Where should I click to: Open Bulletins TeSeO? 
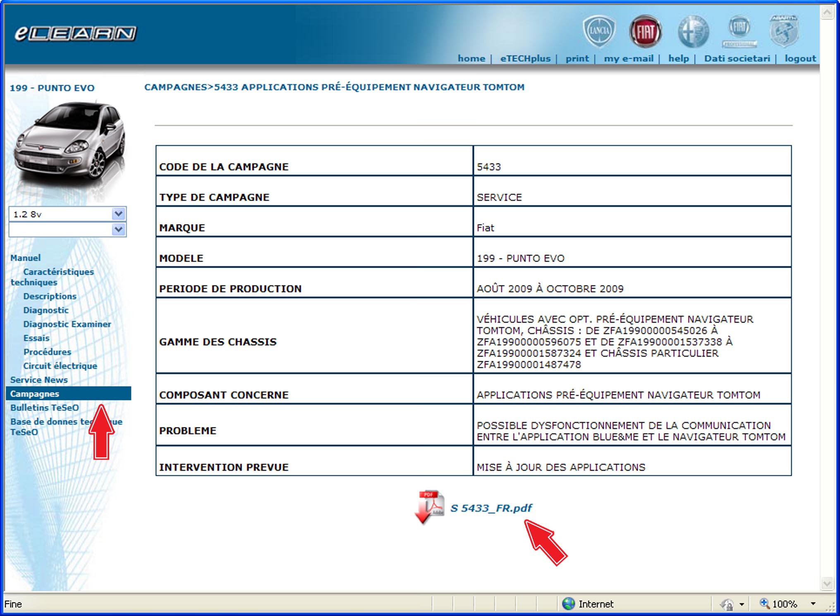[x=45, y=407]
